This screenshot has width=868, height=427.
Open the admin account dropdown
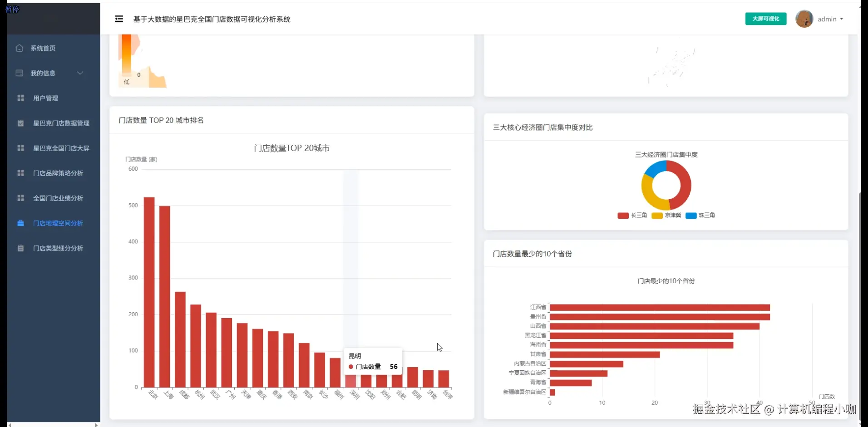pyautogui.click(x=830, y=19)
